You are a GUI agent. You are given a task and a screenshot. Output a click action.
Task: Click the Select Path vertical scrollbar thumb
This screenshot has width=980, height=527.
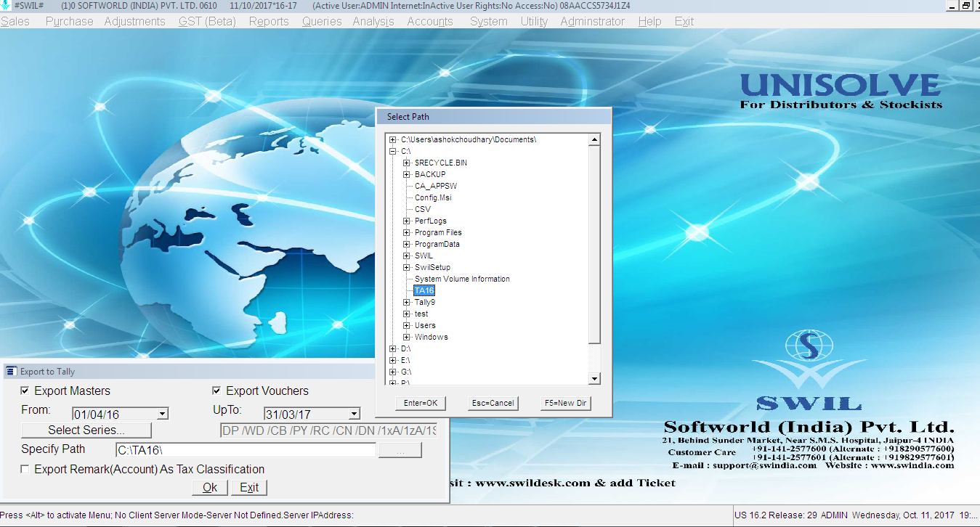pyautogui.click(x=594, y=244)
